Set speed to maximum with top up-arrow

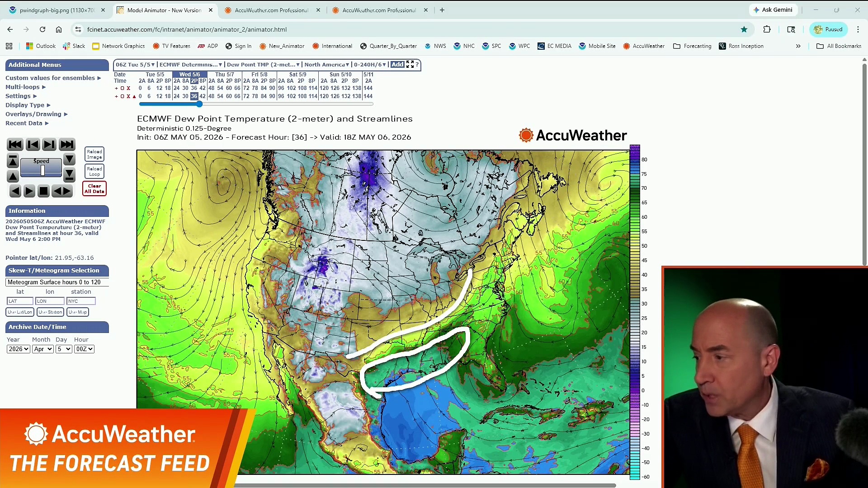tap(13, 161)
